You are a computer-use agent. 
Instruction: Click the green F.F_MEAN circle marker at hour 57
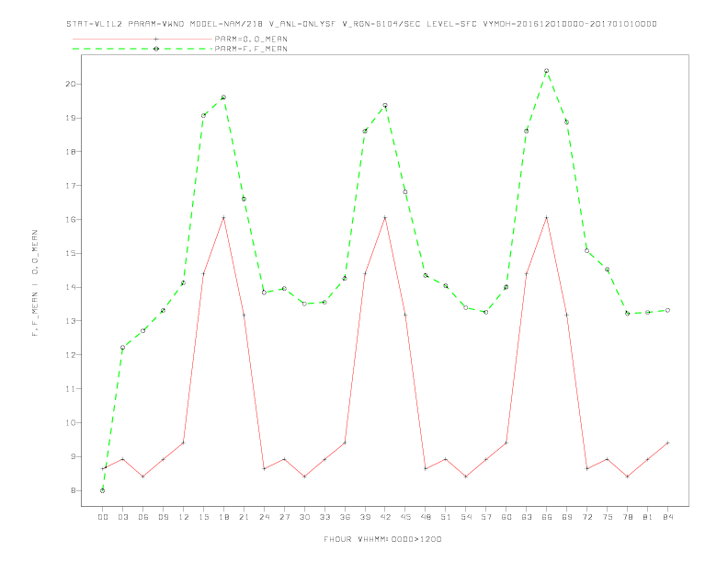point(486,312)
